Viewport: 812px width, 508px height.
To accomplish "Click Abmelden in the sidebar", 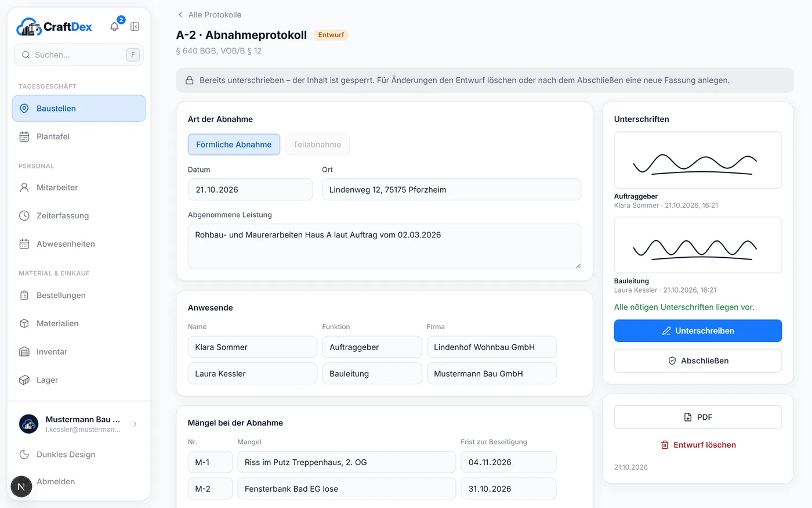I will tap(56, 481).
